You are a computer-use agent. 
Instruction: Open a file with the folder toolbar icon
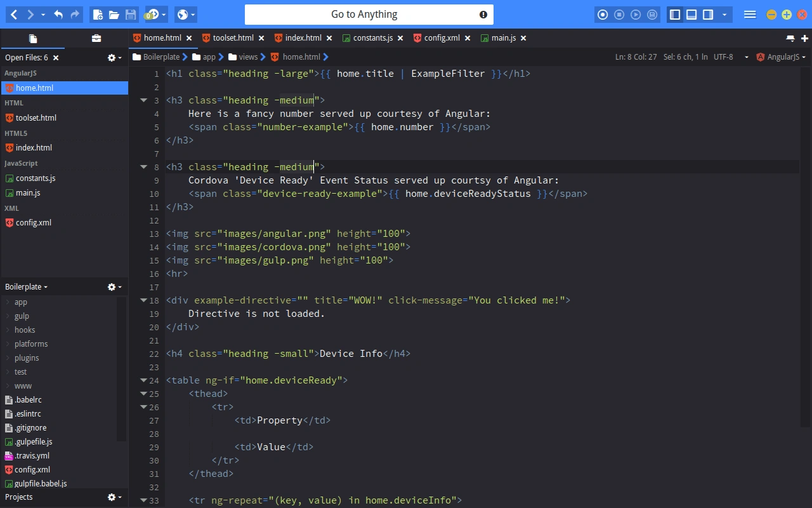point(115,14)
